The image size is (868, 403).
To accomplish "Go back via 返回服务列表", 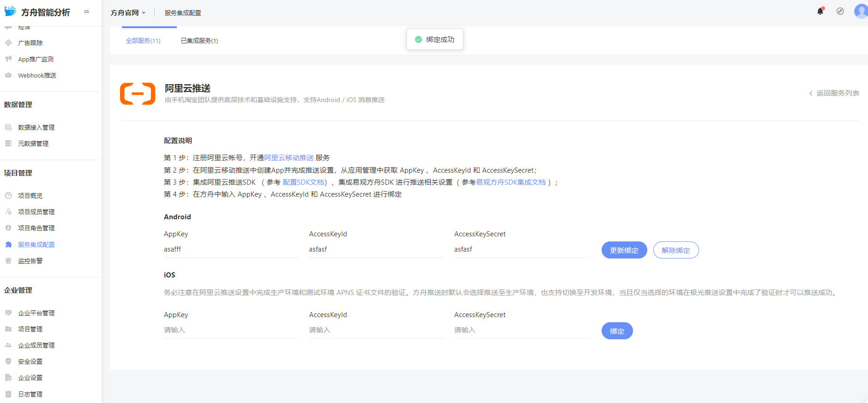I will point(834,93).
